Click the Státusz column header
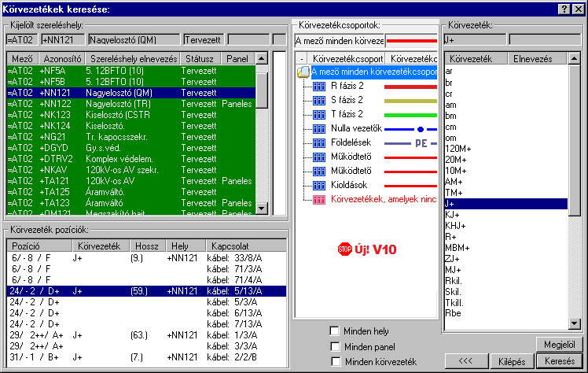588x373 pixels. [200, 59]
